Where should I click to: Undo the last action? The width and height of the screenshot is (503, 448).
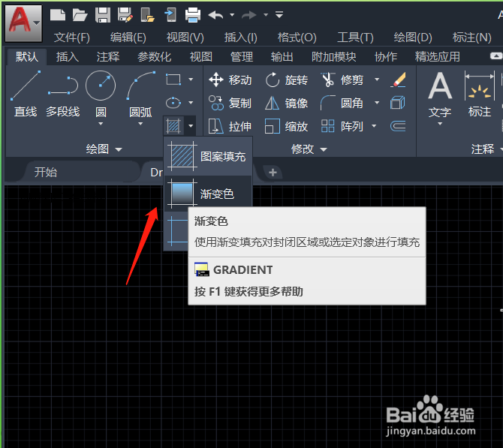pyautogui.click(x=215, y=15)
